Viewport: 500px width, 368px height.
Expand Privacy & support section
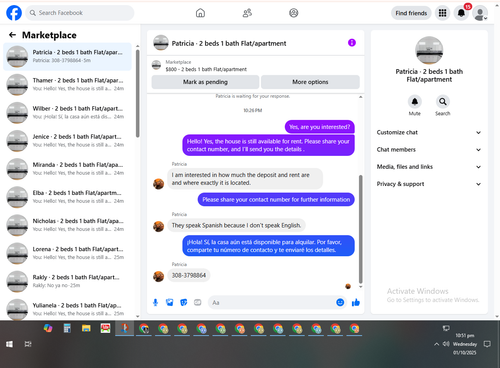coord(429,184)
